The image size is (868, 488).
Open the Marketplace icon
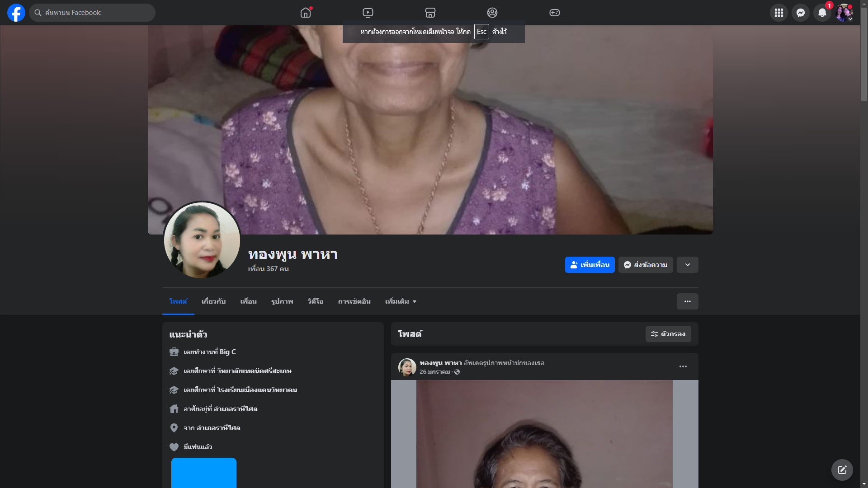click(x=430, y=13)
